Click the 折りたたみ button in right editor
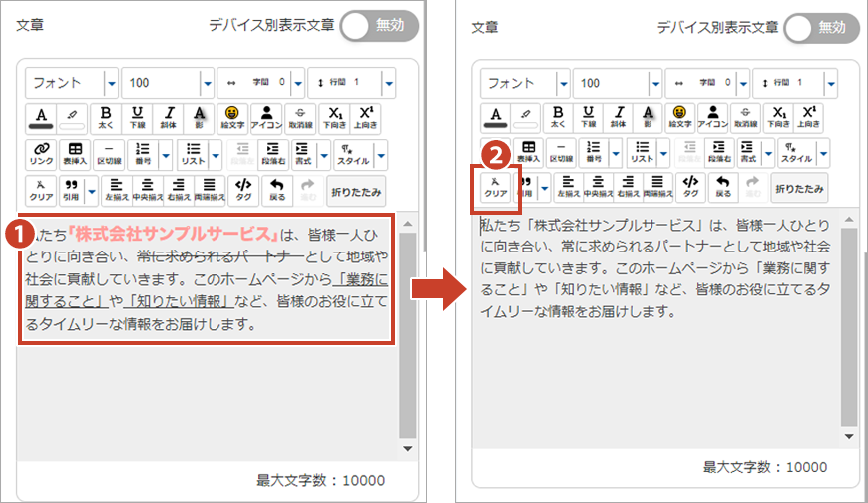The image size is (868, 503). 801,188
